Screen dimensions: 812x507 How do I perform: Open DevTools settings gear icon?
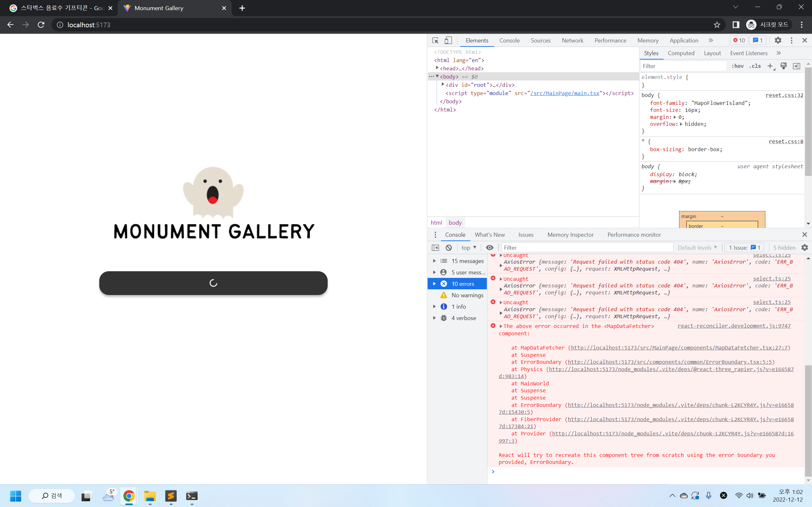coord(778,40)
